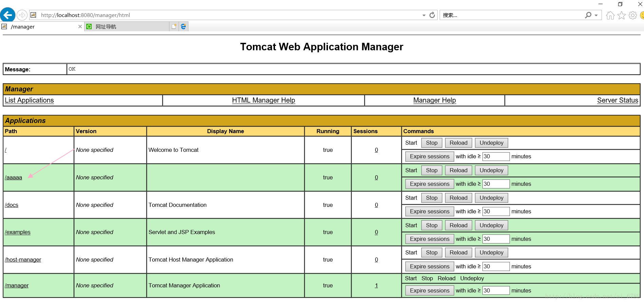Reload the /aaaaa application
This screenshot has width=644, height=303.
[x=459, y=171]
